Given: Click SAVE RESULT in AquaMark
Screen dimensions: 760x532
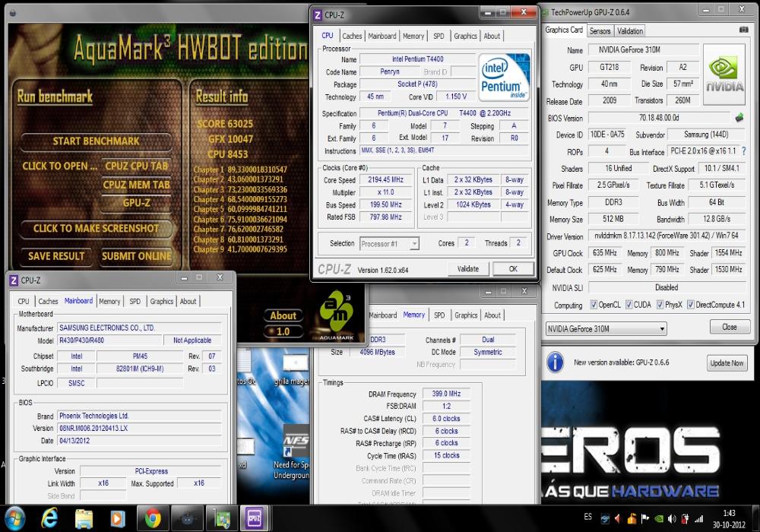Looking at the screenshot, I should pyautogui.click(x=56, y=256).
